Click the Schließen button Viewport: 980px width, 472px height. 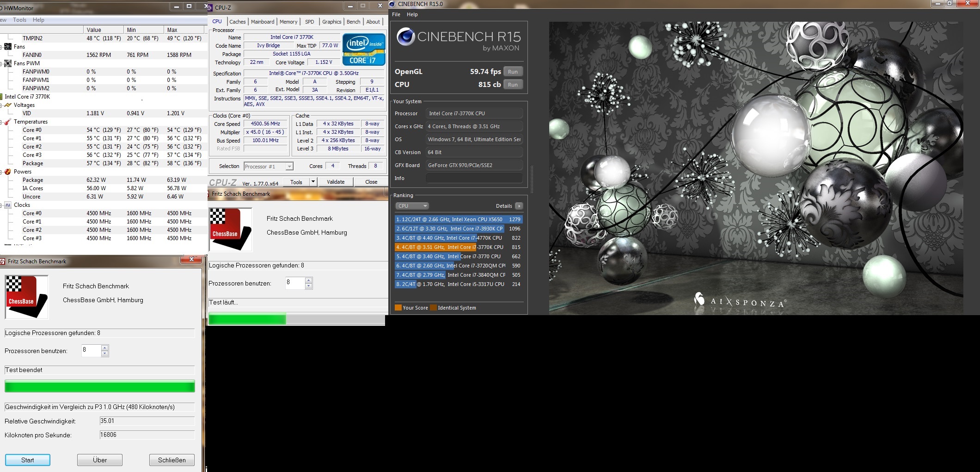(172, 460)
